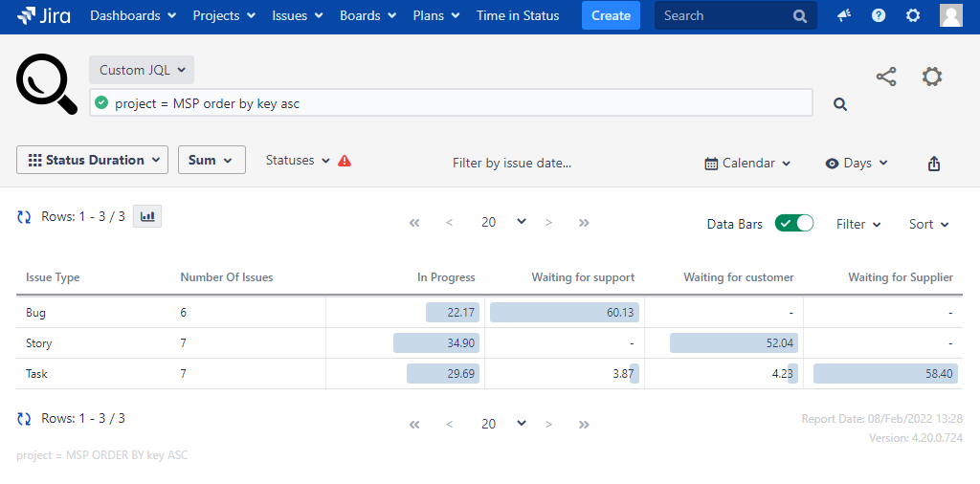Open Time in Status menu item
This screenshot has height=484, width=980.
tap(518, 15)
